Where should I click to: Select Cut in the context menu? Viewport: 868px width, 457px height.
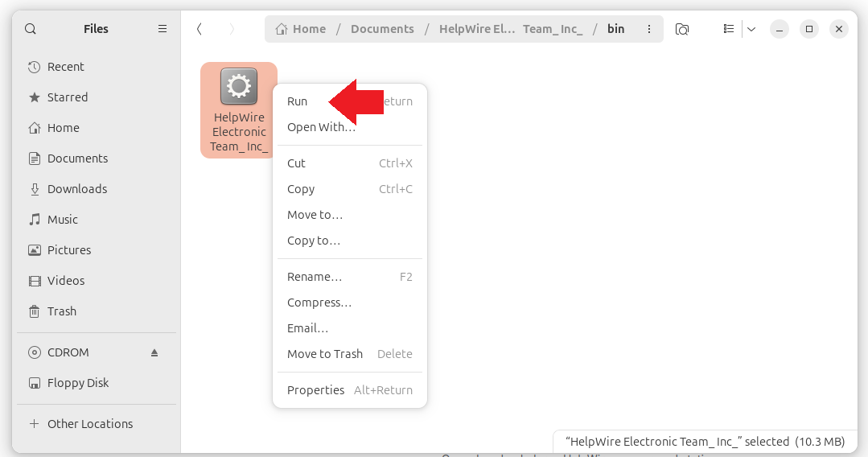tap(350, 163)
